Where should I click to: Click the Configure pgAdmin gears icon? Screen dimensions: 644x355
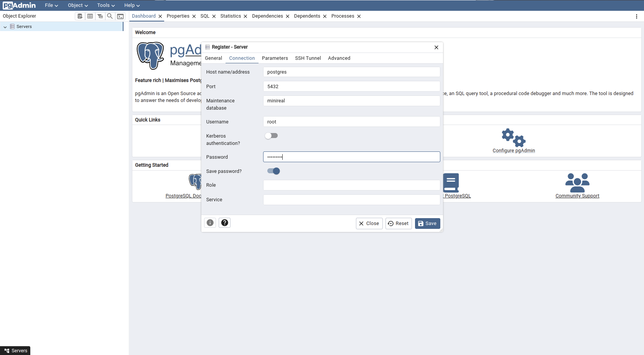coord(514,138)
